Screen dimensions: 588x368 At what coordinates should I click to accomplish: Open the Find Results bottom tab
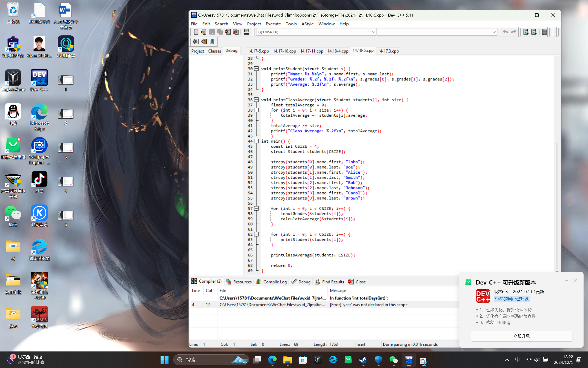point(329,282)
